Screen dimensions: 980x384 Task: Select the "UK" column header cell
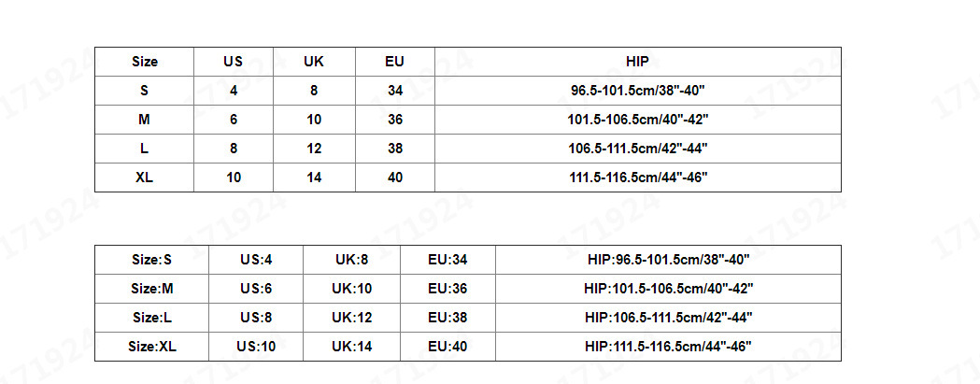[314, 62]
